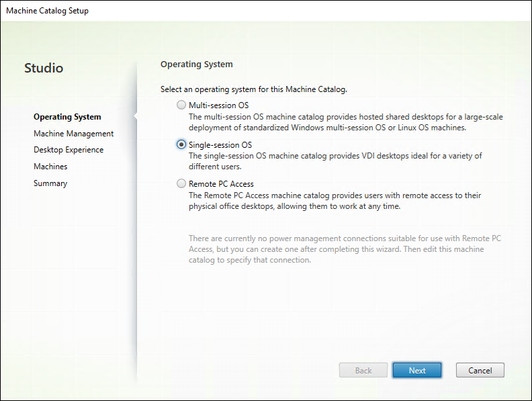Click the Cancel button
Screen dimensions: 532x401
480,370
